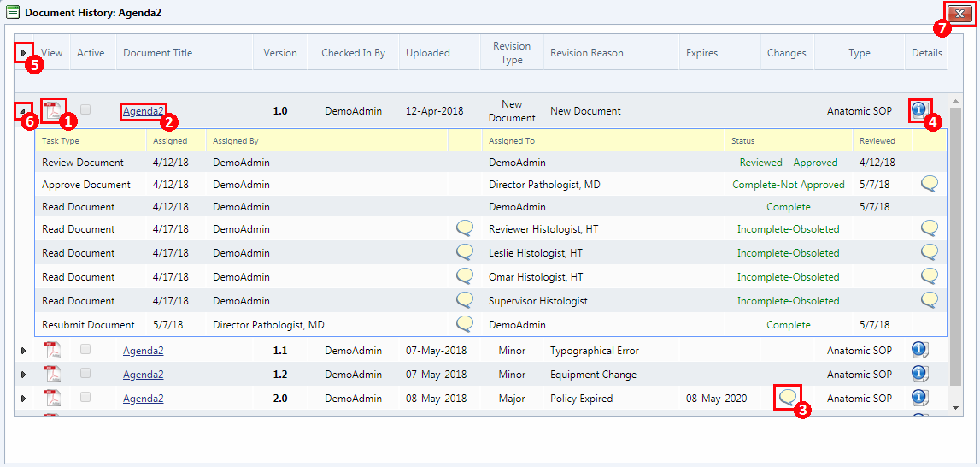Select the Policy Expired revision reason
This screenshot has height=467, width=980.
click(581, 398)
